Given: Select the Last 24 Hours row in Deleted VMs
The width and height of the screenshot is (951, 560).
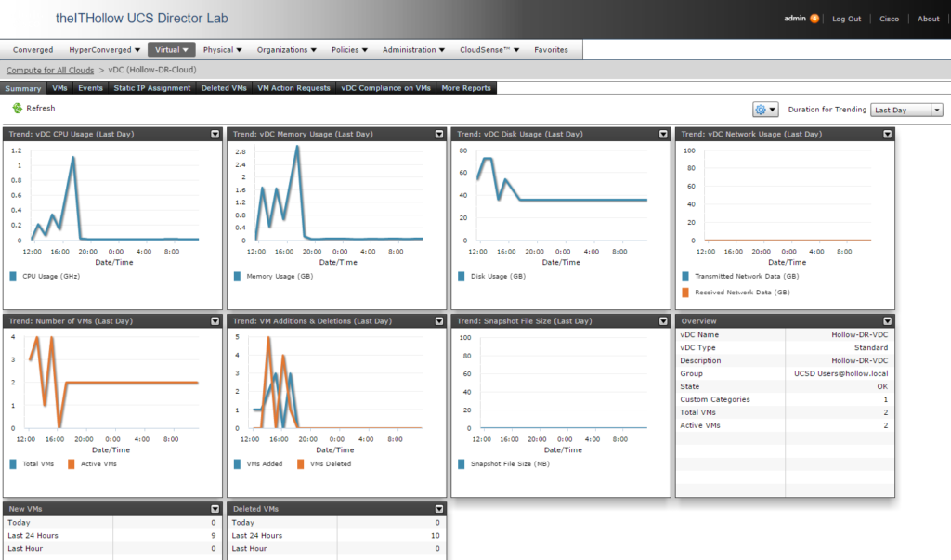Looking at the screenshot, I should point(336,536).
